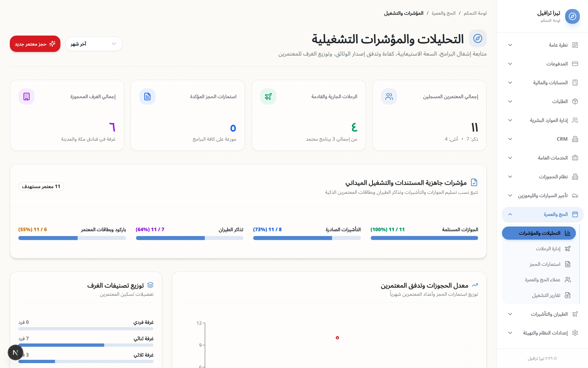Click the registered pilgrims users icon card
The image size is (588, 368).
click(389, 96)
